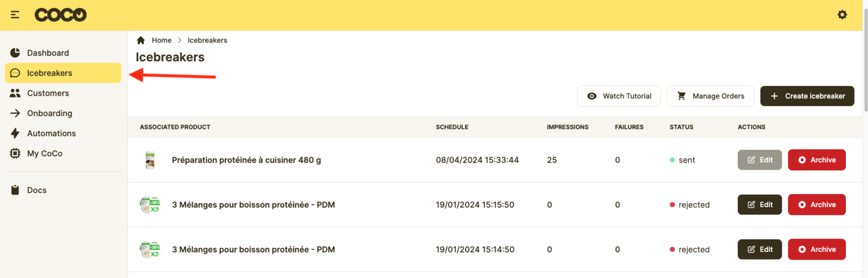Open Dashboard from the sidebar
This screenshot has width=868, height=278.
click(x=48, y=53)
